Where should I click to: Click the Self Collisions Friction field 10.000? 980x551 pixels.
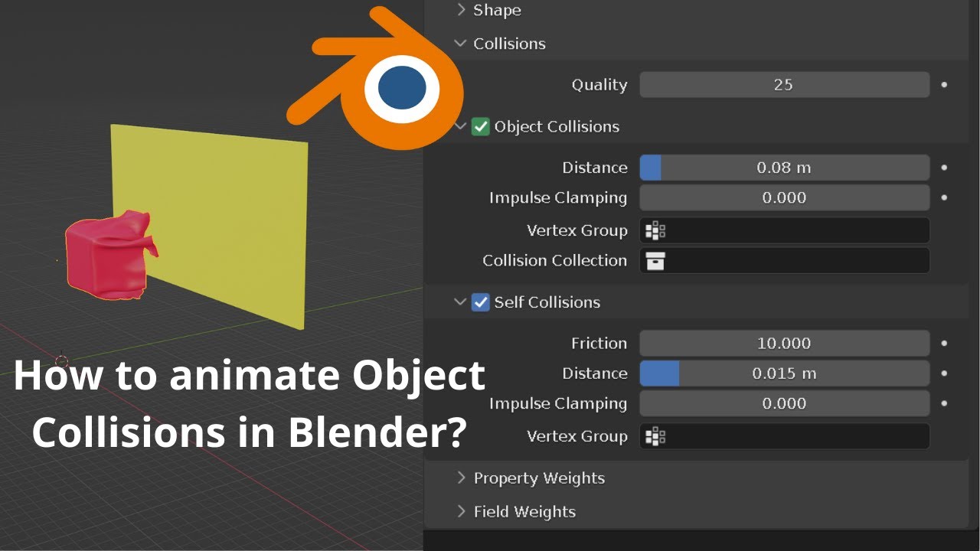784,343
